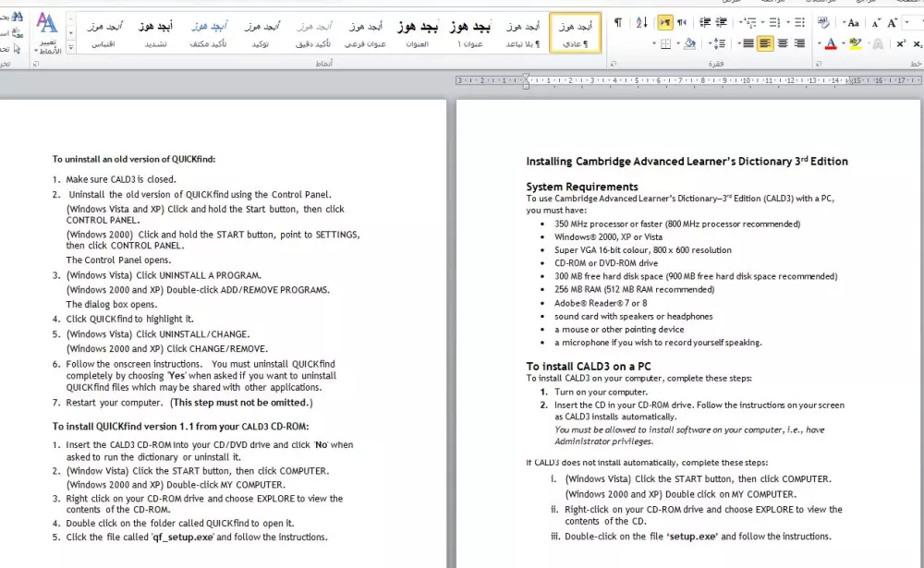
Task: Toggle right-to-left text direction
Action: click(682, 22)
